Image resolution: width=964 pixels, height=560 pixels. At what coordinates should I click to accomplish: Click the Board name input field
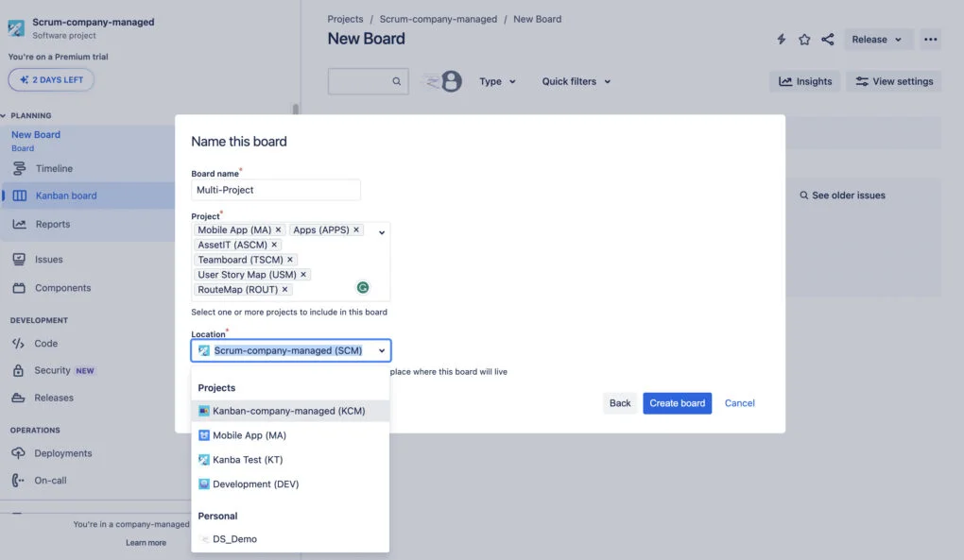[275, 190]
